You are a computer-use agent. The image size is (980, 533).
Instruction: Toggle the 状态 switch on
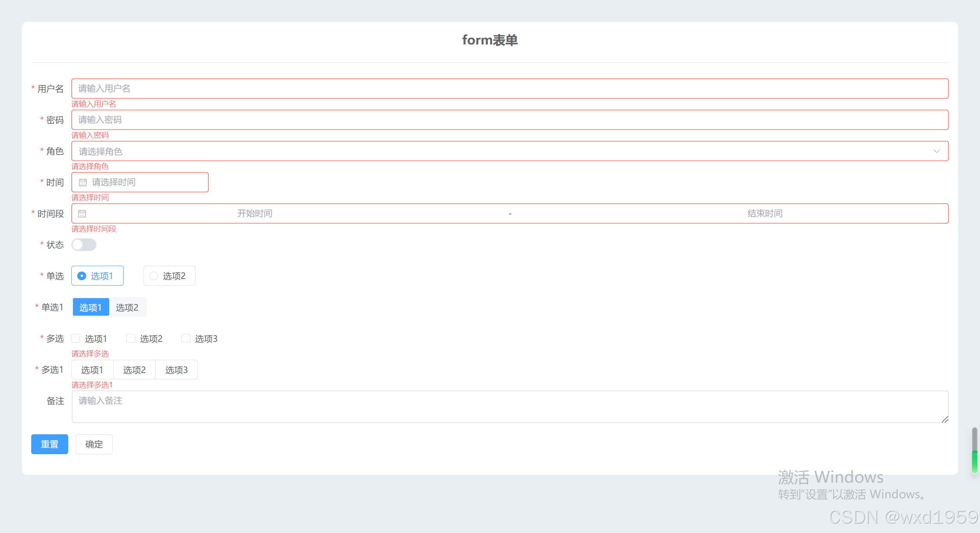click(84, 245)
